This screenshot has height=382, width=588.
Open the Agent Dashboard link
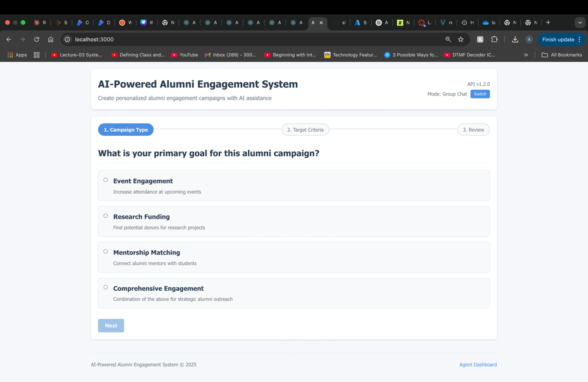[x=478, y=365]
